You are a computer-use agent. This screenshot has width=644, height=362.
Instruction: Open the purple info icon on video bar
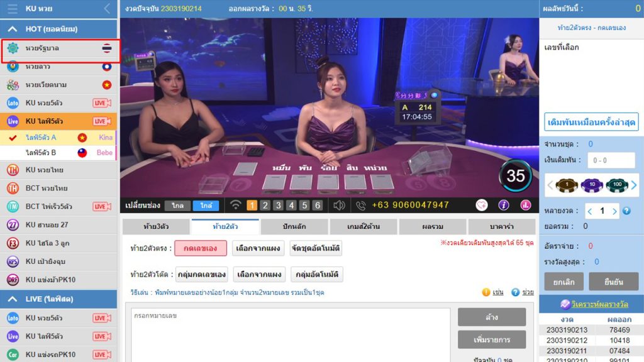tap(504, 206)
